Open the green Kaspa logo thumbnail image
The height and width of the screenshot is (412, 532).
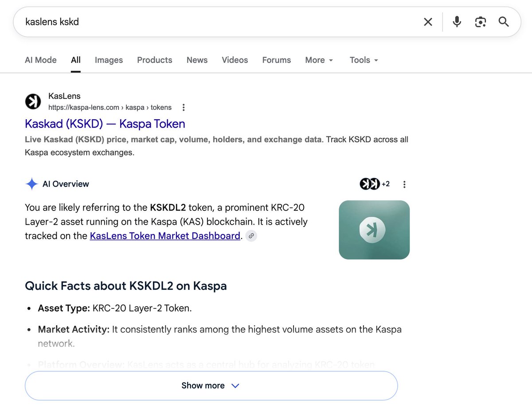[374, 229]
